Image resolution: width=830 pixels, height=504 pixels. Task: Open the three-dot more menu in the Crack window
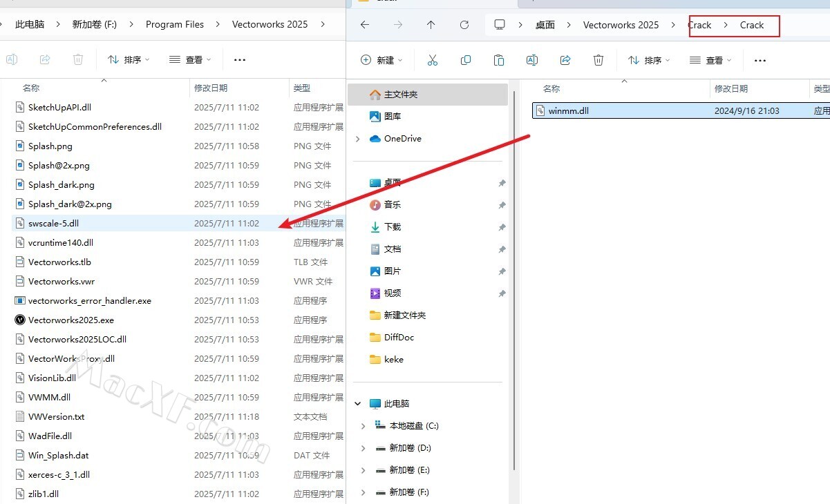760,60
